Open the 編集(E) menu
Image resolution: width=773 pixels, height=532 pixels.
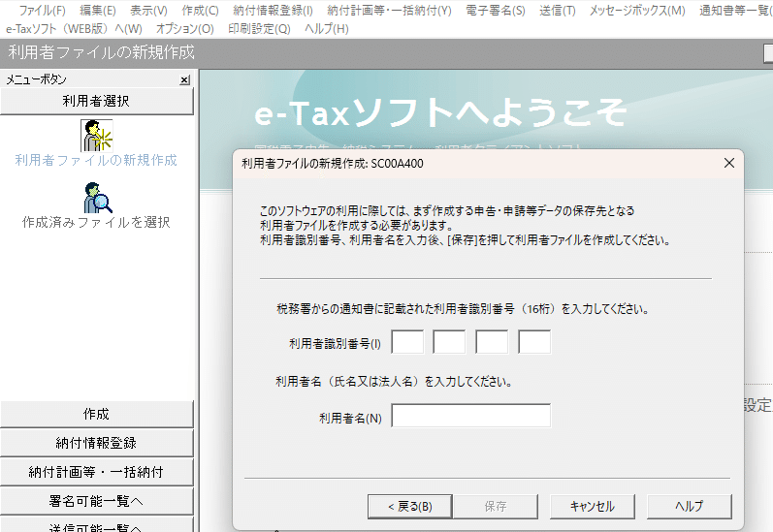(x=98, y=11)
